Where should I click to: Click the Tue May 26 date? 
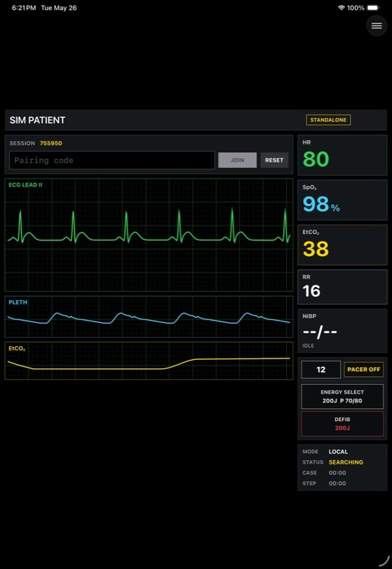tap(59, 8)
